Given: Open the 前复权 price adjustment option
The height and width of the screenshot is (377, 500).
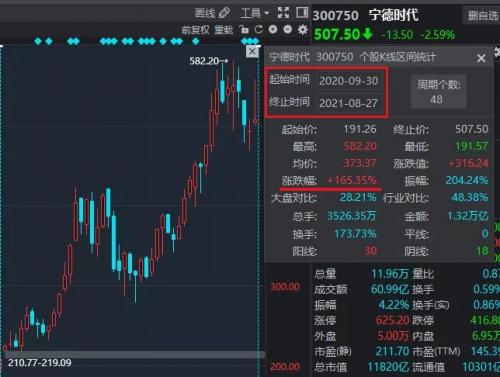Looking at the screenshot, I should (195, 30).
